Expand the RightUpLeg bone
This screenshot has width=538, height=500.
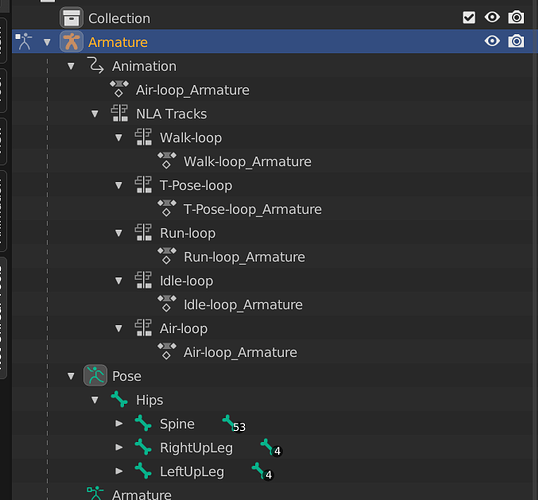(x=119, y=447)
